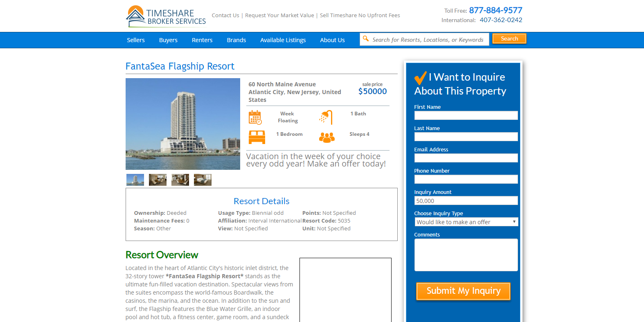Screen dimensions: 644x322
Task: Click the First Name field
Action: coord(466,115)
